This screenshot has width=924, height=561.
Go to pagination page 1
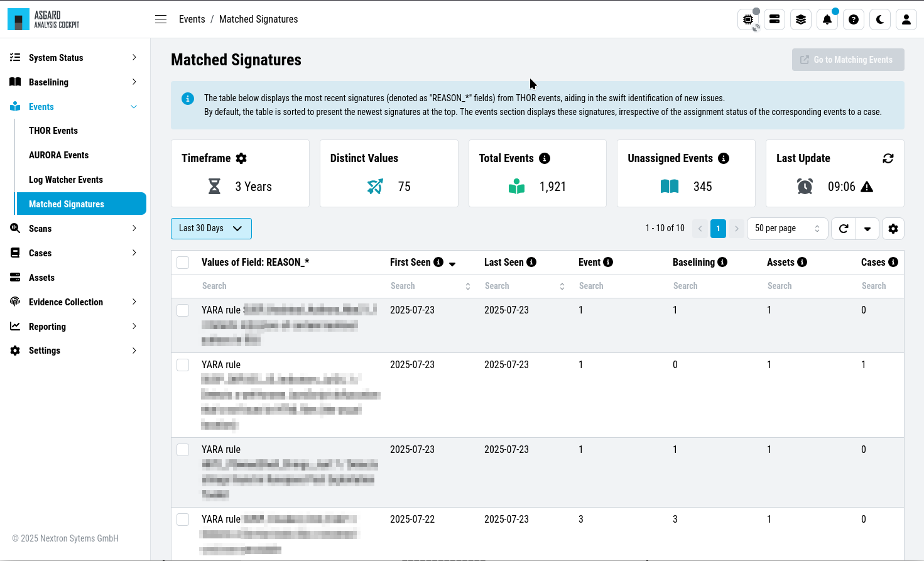pyautogui.click(x=718, y=229)
